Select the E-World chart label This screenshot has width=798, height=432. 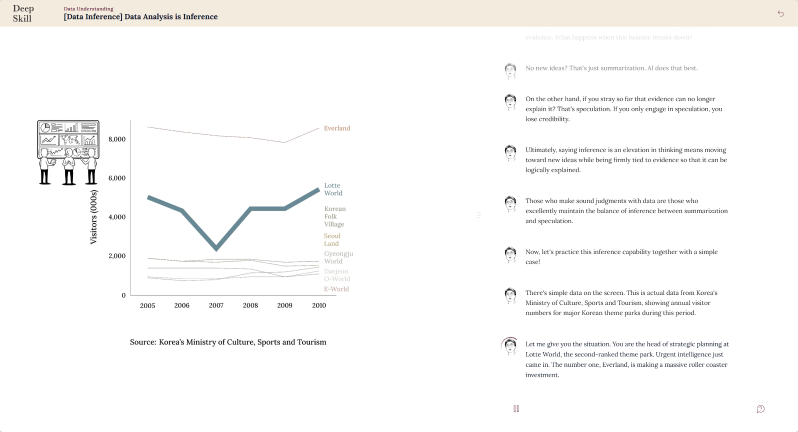coord(336,289)
